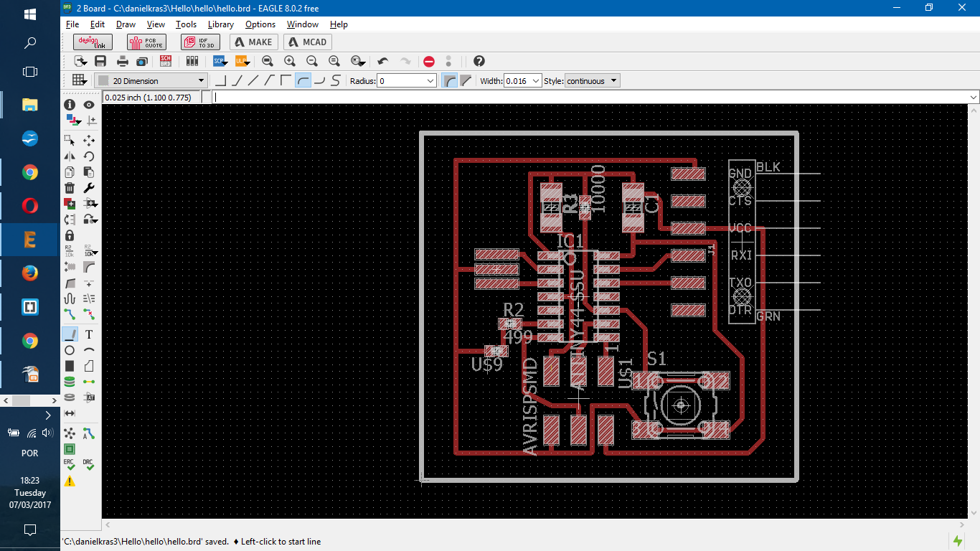
Task: Click the MAKE button
Action: (253, 42)
